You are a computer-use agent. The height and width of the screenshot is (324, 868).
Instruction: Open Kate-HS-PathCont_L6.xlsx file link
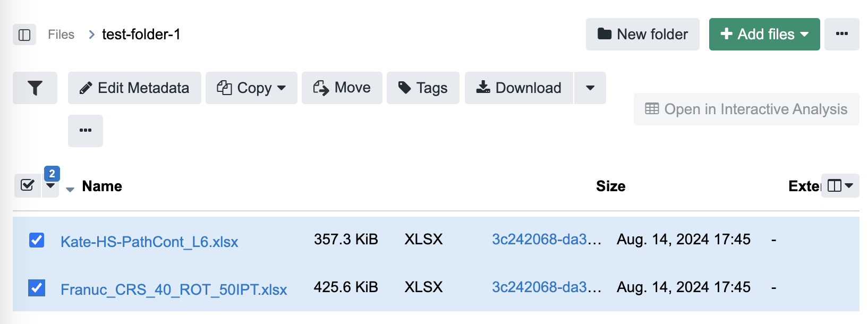pyautogui.click(x=149, y=242)
